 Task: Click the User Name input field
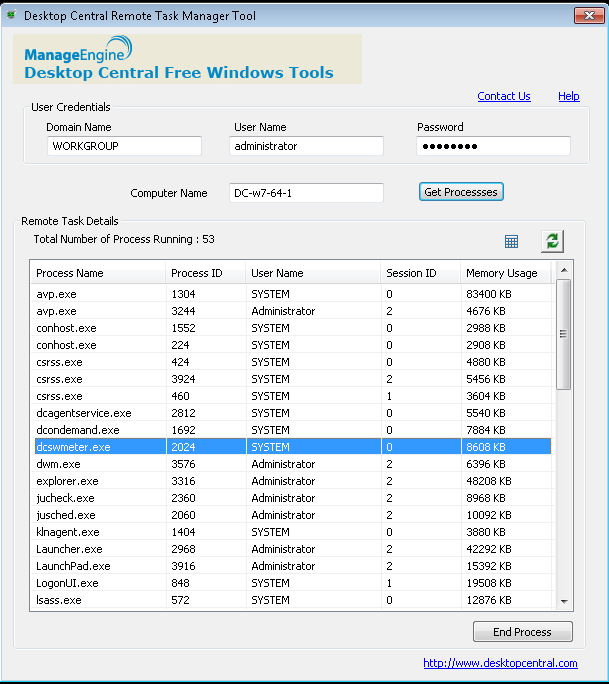pos(306,146)
